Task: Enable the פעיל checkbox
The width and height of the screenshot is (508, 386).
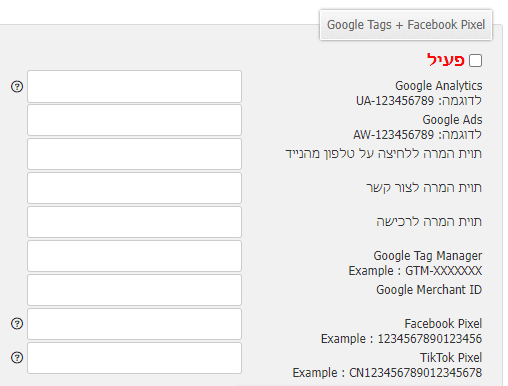Action: (475, 61)
